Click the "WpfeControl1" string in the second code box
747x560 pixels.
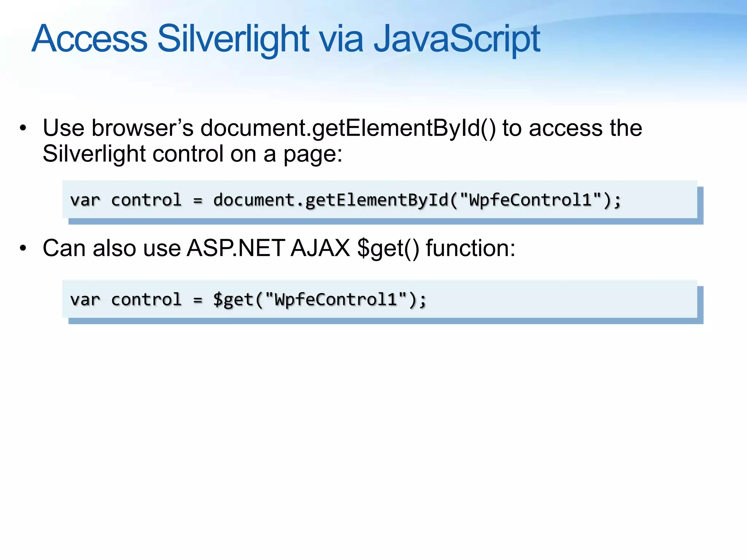pyautogui.click(x=336, y=299)
